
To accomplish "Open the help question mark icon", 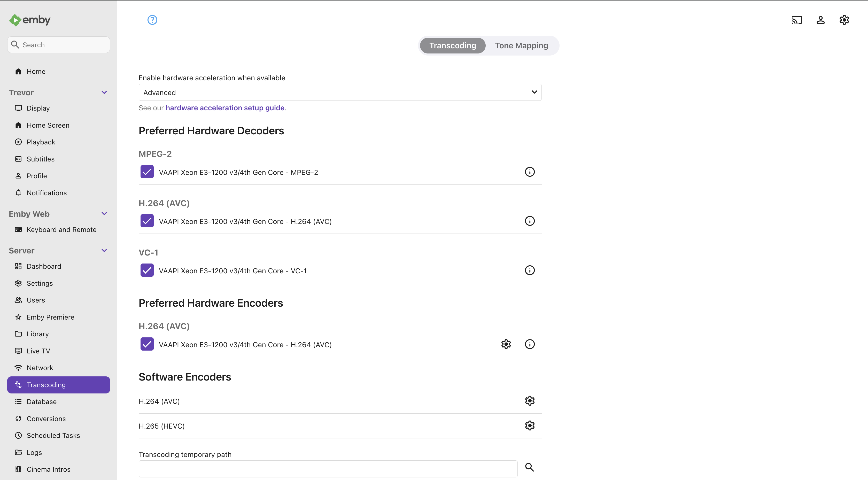I will 152,20.
